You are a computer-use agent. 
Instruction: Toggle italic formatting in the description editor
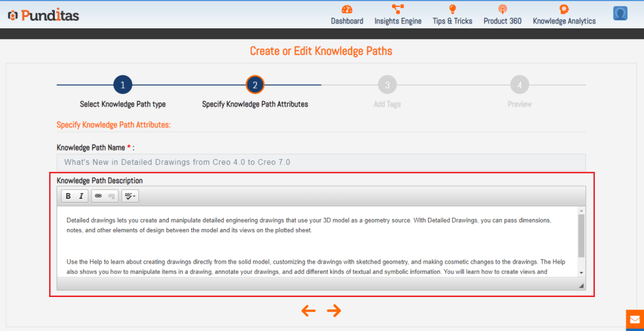coord(81,196)
